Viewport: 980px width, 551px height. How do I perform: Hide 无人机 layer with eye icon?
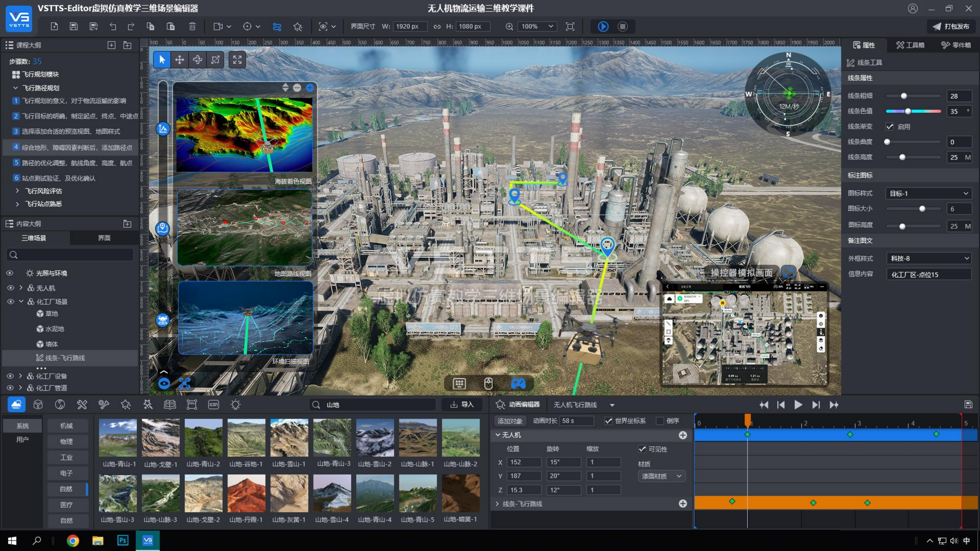11,287
